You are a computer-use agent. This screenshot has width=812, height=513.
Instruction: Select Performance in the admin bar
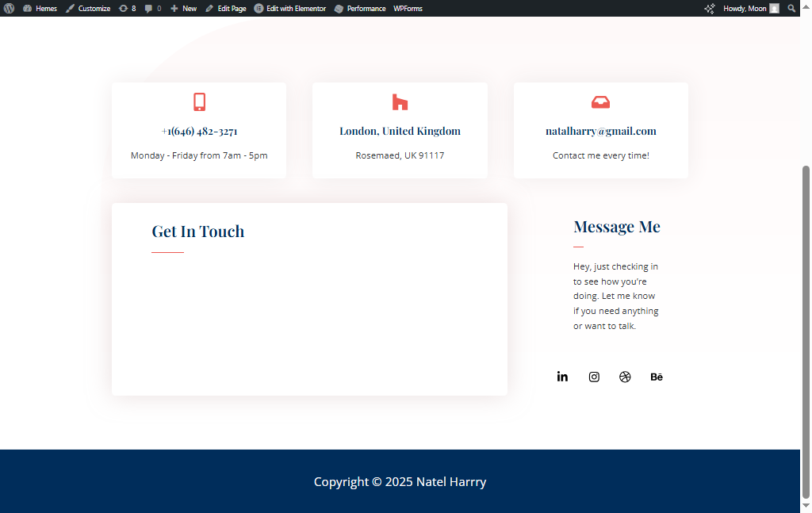click(x=361, y=8)
